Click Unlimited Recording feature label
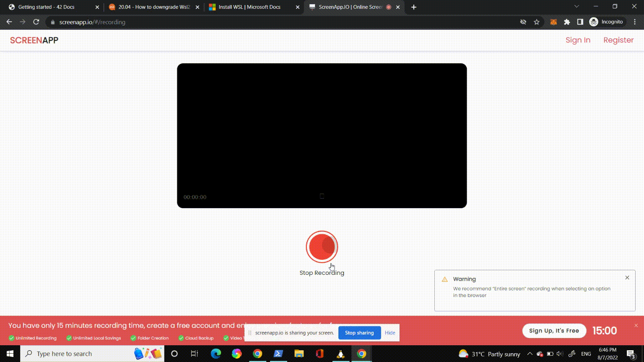This screenshot has height=362, width=644. pos(36,338)
